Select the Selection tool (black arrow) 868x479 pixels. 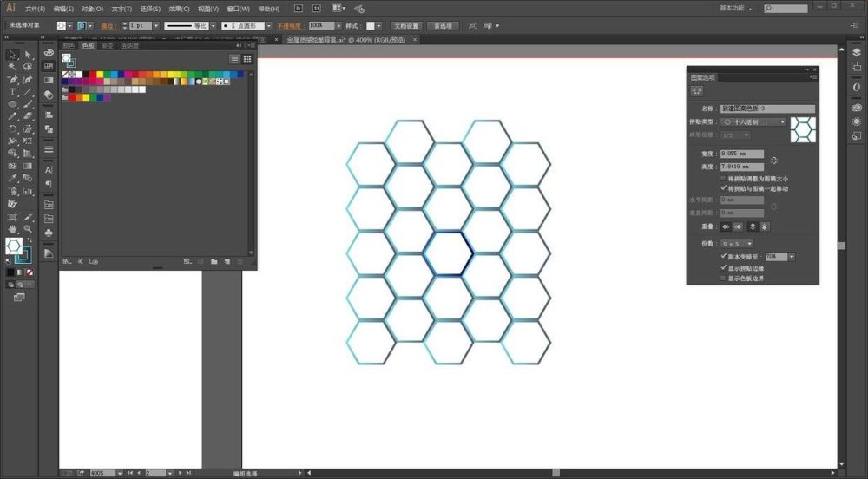pyautogui.click(x=12, y=54)
